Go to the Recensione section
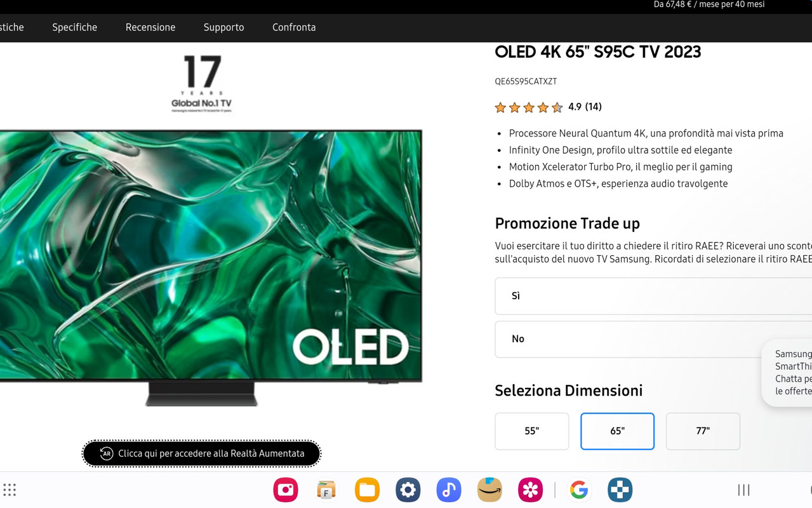The image size is (812, 508). click(150, 27)
